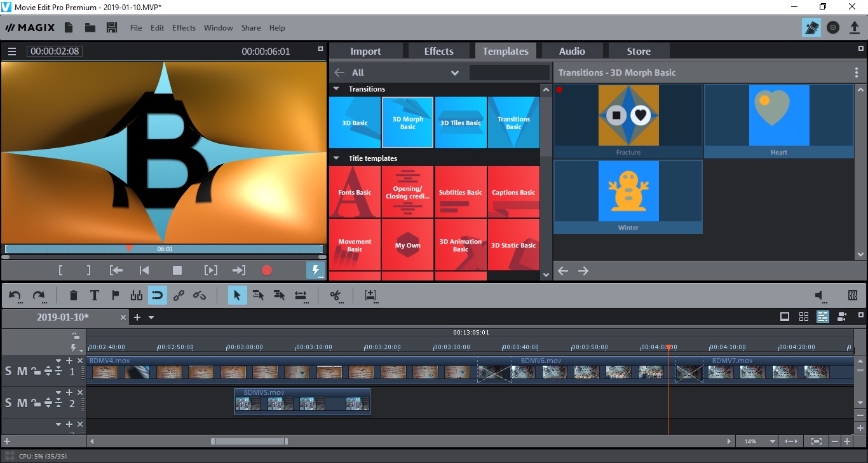Toggle the lock on track 2
This screenshot has height=463, width=868.
click(x=36, y=403)
